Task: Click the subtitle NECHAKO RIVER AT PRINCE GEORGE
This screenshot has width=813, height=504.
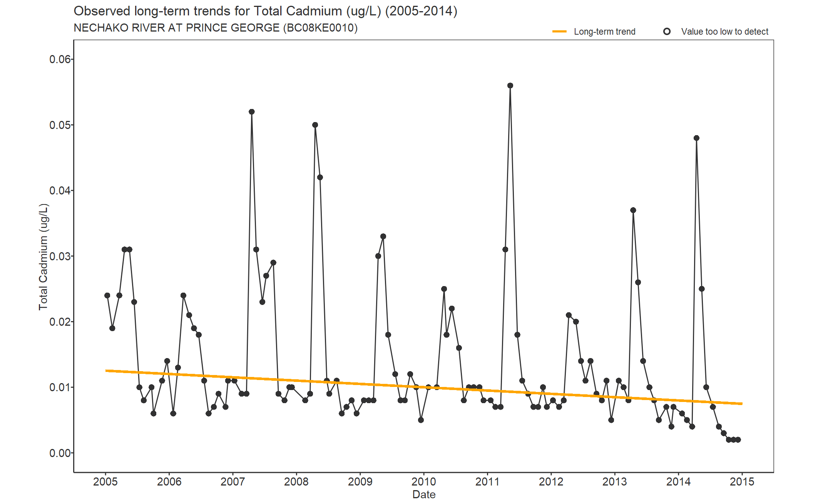Action: point(216,28)
